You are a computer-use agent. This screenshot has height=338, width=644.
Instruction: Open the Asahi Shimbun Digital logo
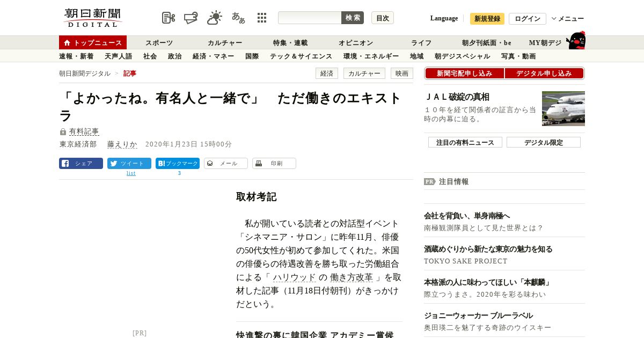[92, 18]
